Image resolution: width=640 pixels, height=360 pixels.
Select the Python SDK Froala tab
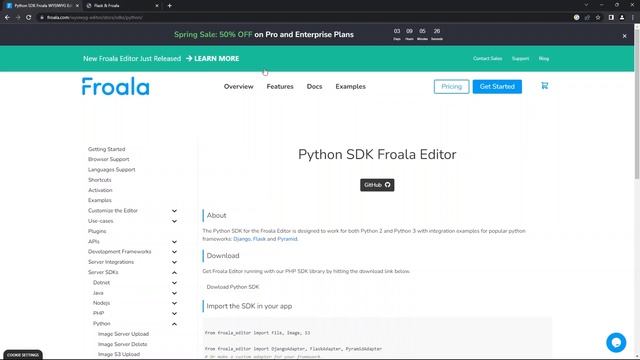[41, 6]
